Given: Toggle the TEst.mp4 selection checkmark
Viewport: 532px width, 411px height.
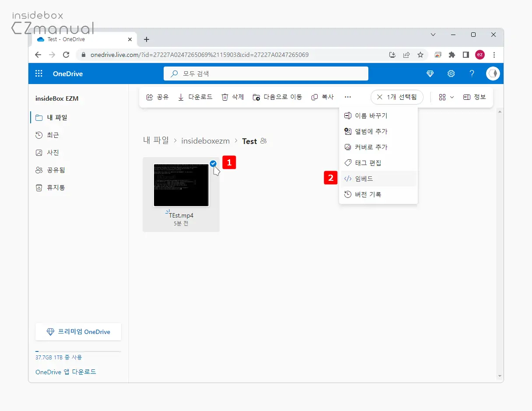Looking at the screenshot, I should pyautogui.click(x=213, y=164).
